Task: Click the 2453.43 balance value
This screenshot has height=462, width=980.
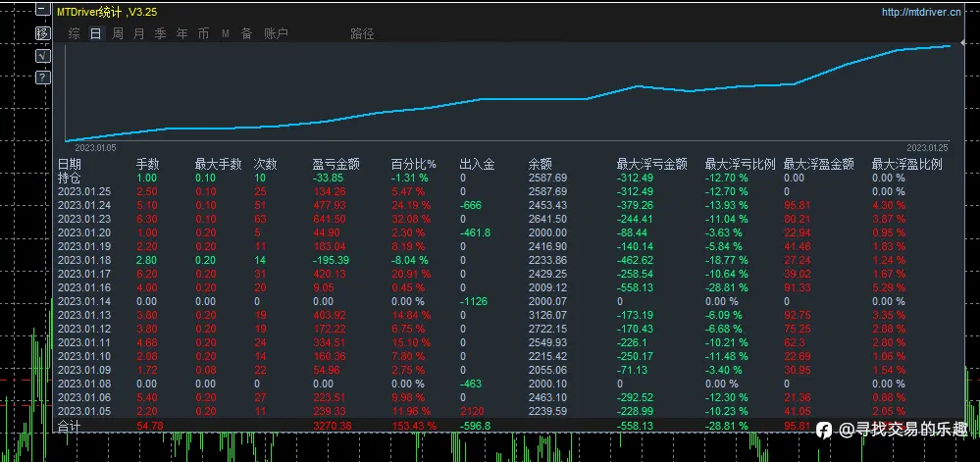Action: point(547,205)
